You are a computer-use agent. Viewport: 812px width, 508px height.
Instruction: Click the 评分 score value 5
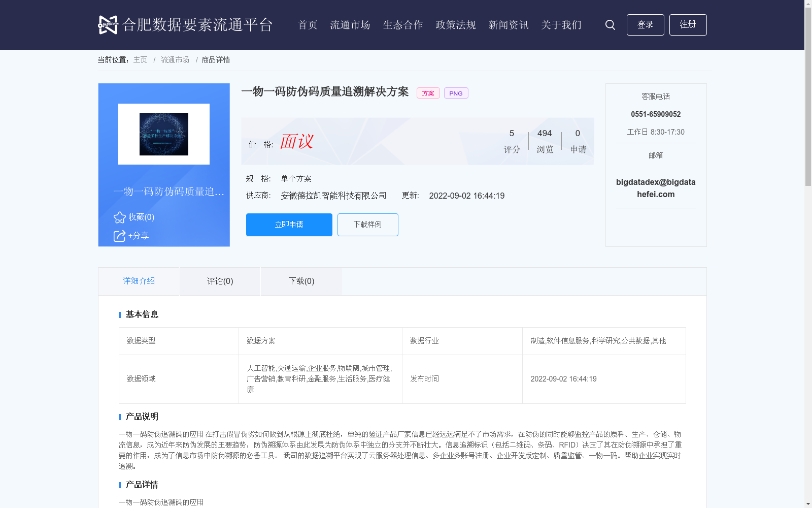pyautogui.click(x=512, y=134)
